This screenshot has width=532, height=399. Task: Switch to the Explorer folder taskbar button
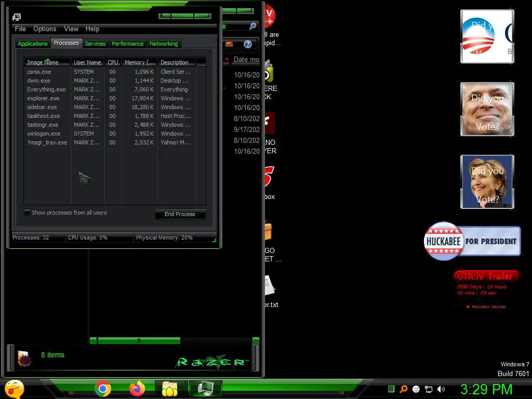click(x=170, y=389)
